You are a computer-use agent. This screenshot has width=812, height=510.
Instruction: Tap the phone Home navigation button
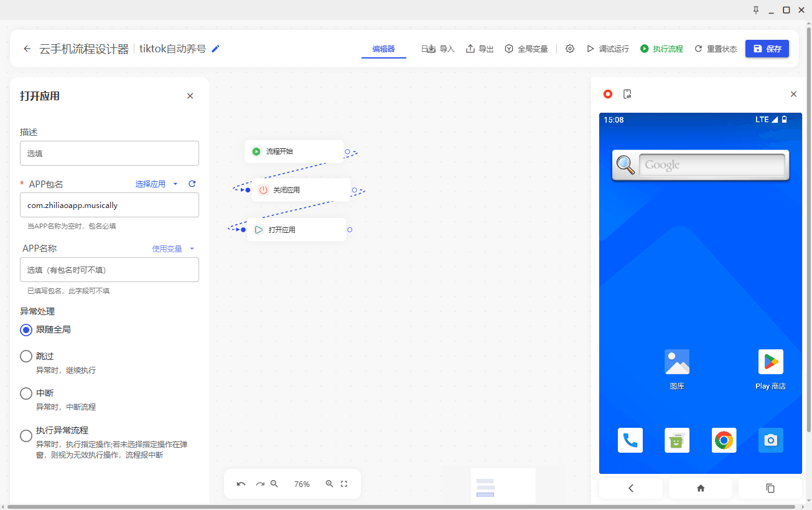pos(701,488)
